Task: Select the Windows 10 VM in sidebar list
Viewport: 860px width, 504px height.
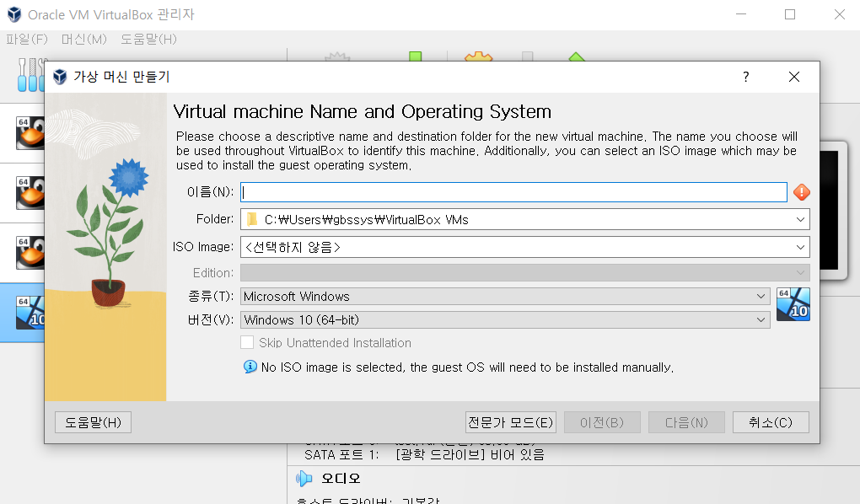Action: 23,313
